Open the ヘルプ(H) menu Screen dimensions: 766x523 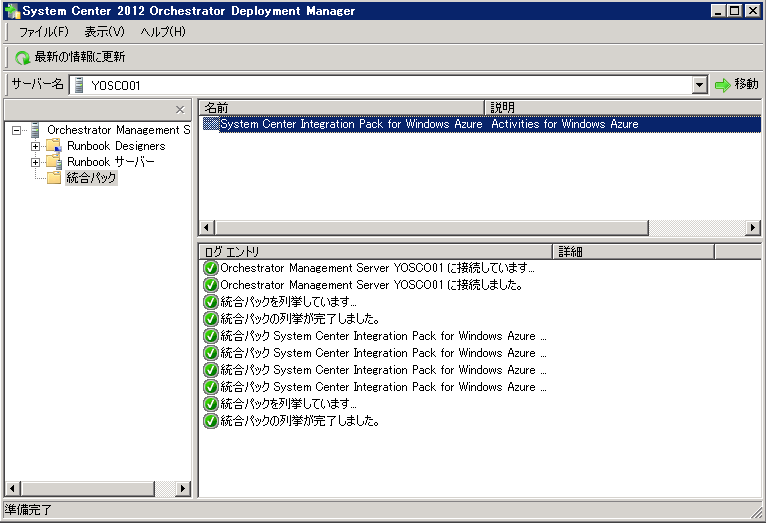coord(163,32)
